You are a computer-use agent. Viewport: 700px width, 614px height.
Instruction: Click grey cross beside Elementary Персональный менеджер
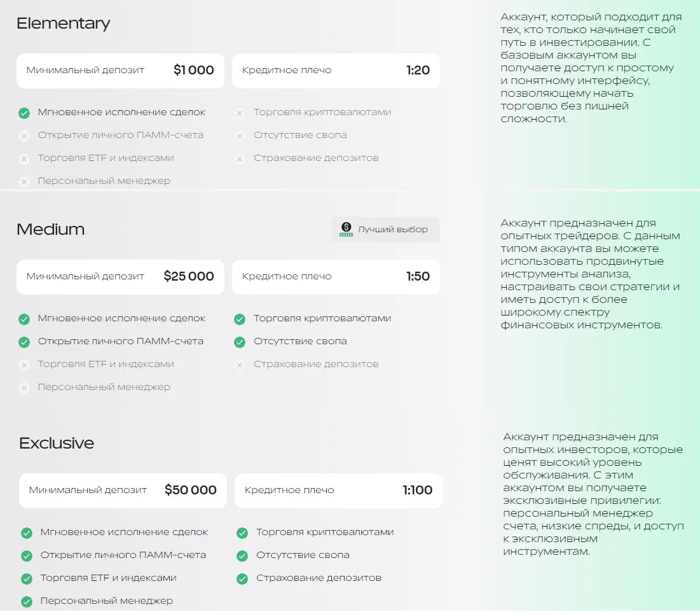[24, 182]
